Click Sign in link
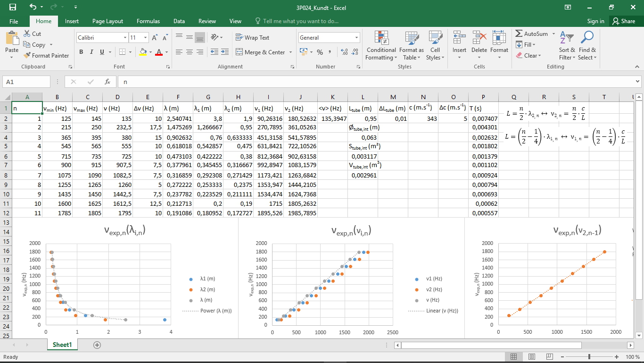This screenshot has width=644, height=363. [x=595, y=21]
